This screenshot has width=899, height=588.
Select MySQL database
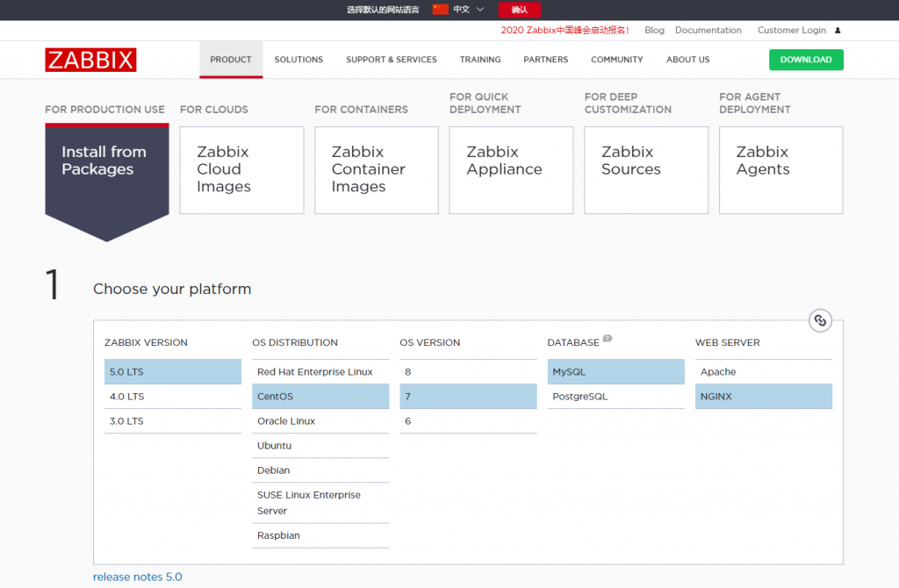click(615, 372)
